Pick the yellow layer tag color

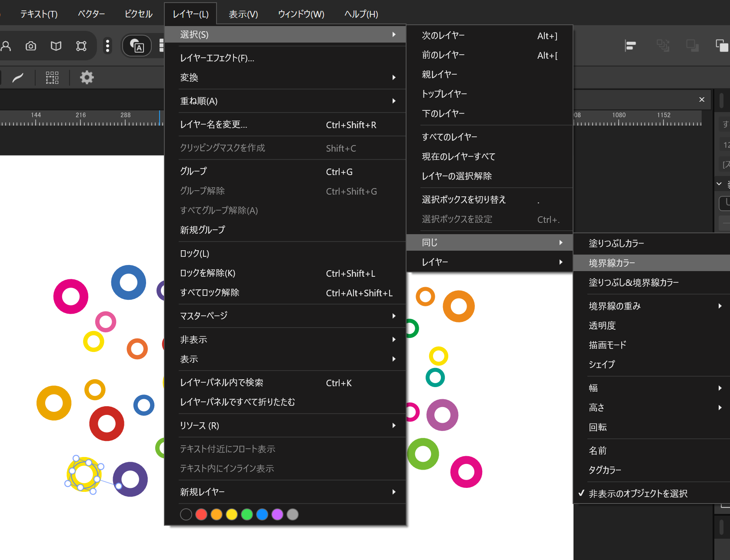(232, 514)
